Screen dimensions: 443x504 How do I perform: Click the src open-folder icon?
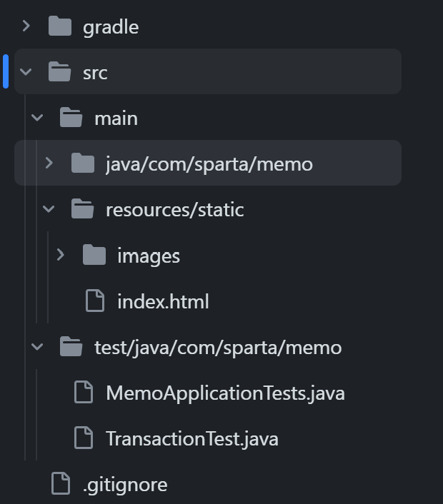[59, 71]
